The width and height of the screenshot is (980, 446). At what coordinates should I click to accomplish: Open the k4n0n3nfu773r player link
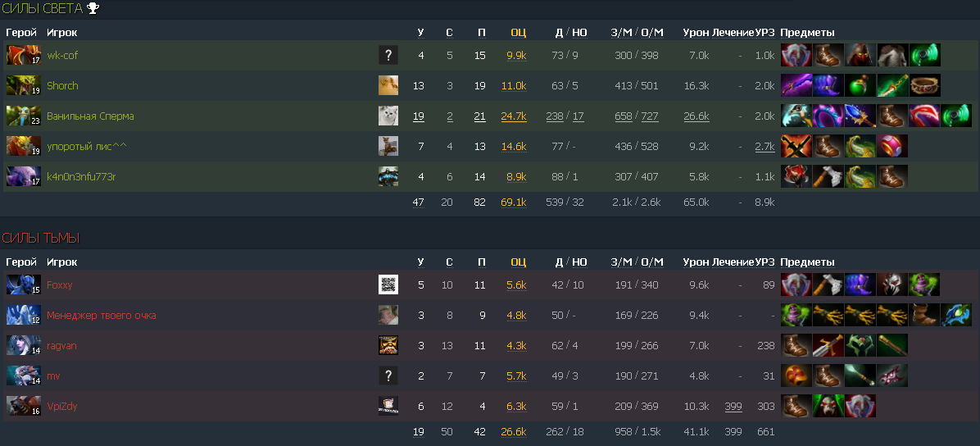[81, 177]
